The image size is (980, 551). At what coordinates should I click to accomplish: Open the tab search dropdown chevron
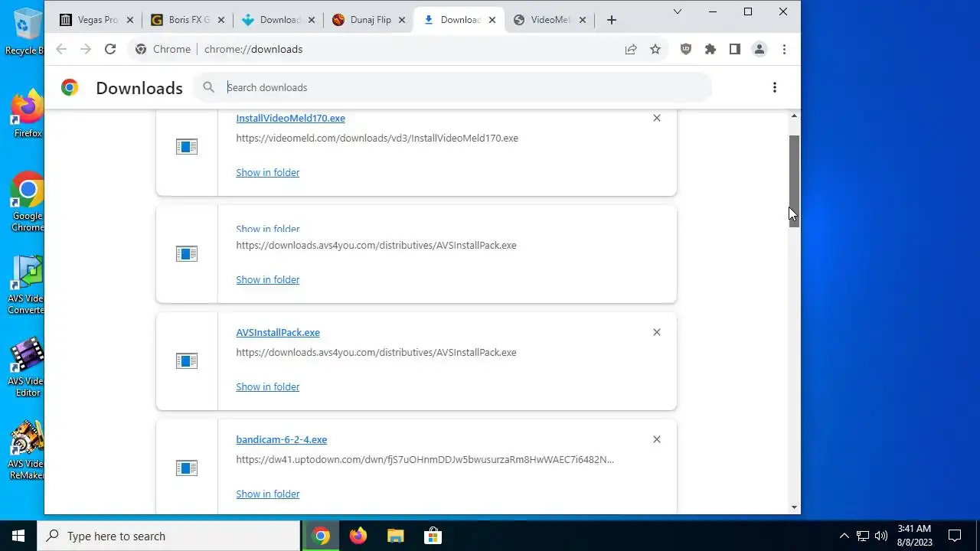coord(678,11)
